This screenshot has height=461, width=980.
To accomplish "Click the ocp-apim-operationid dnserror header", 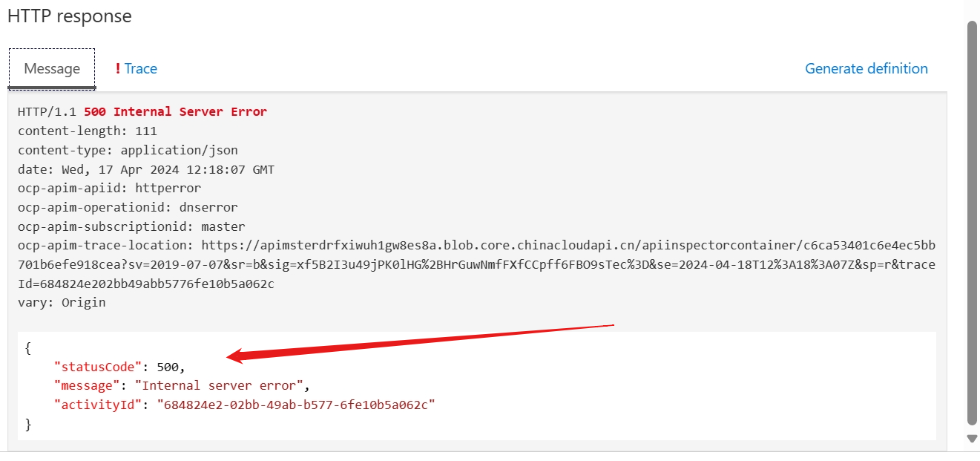I will [128, 208].
